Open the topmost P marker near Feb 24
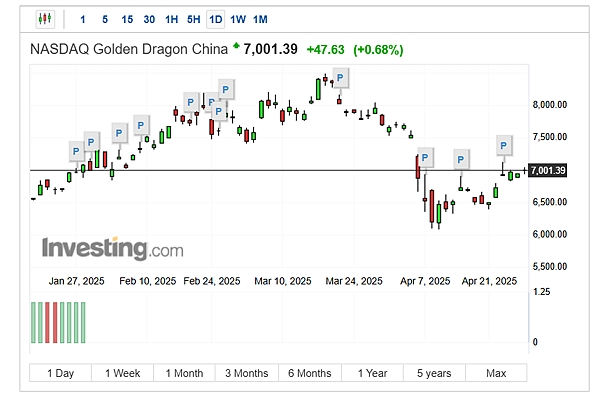The image size is (600, 400). pos(226,90)
